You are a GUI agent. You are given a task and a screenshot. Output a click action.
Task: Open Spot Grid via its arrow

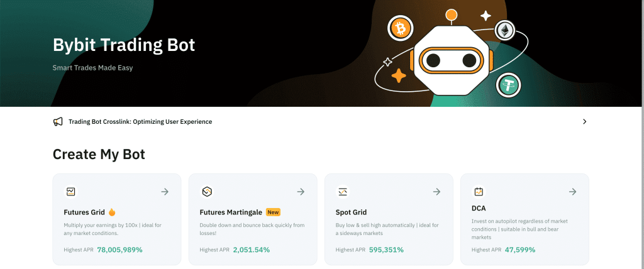pyautogui.click(x=436, y=192)
